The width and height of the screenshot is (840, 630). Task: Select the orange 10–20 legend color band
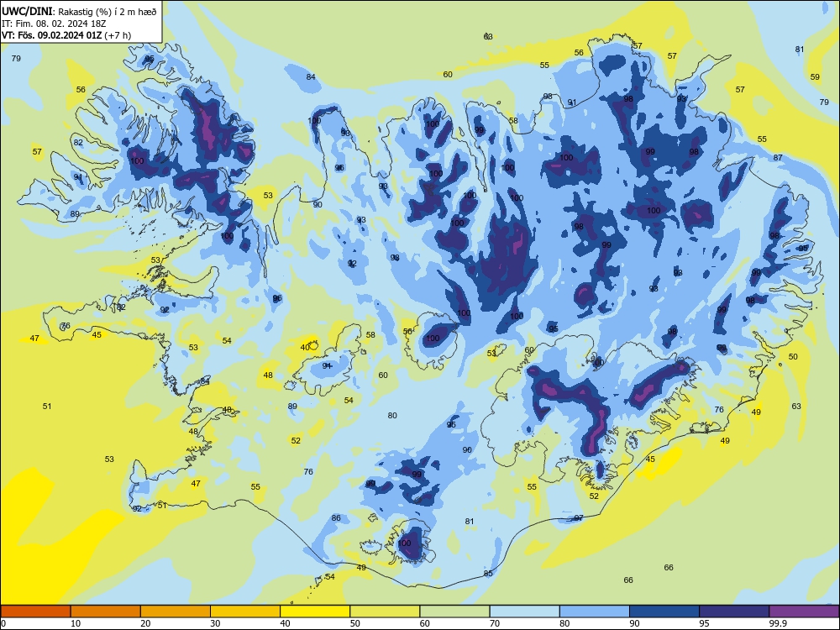pyautogui.click(x=106, y=612)
